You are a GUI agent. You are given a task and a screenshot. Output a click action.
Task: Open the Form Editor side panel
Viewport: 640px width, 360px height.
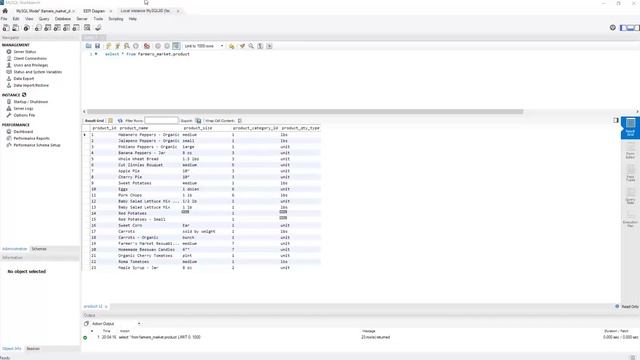point(630,151)
